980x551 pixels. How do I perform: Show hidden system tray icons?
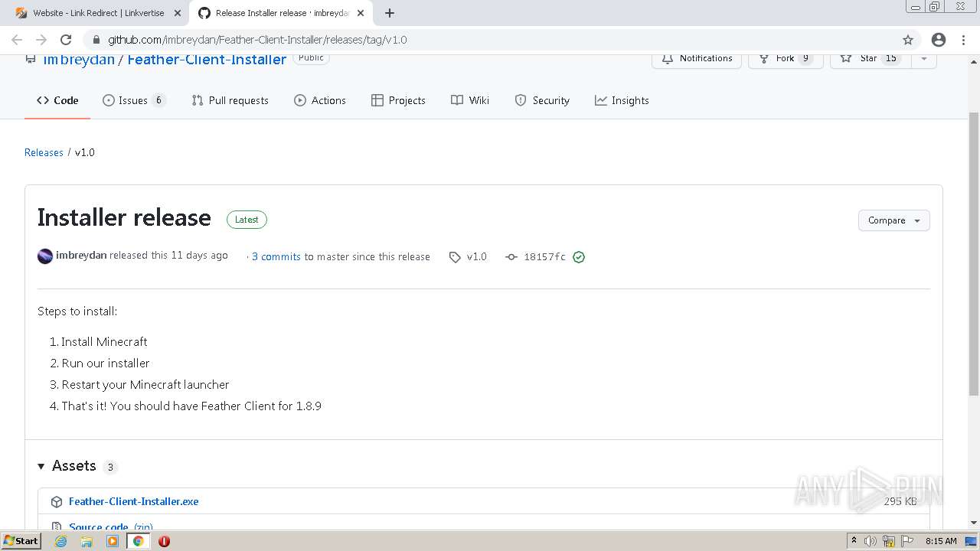[x=854, y=541]
